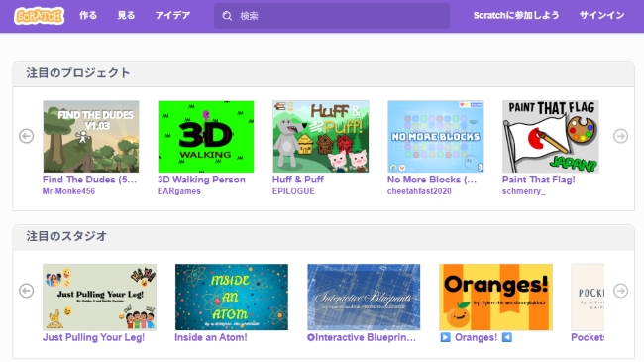Click the Scratch logo
The height and width of the screenshot is (362, 644).
click(x=39, y=16)
